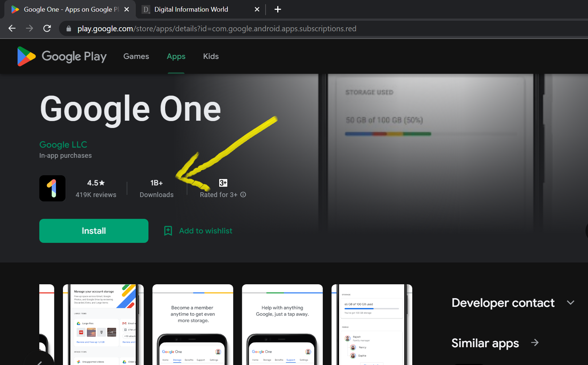Click the Similar apps heading
This screenshot has width=588, height=365.
tap(485, 343)
